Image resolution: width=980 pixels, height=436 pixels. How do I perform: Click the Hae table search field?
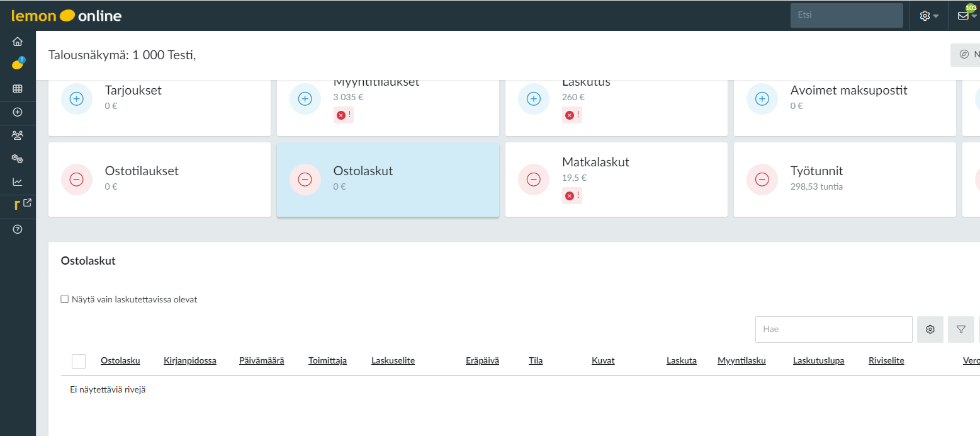(833, 330)
